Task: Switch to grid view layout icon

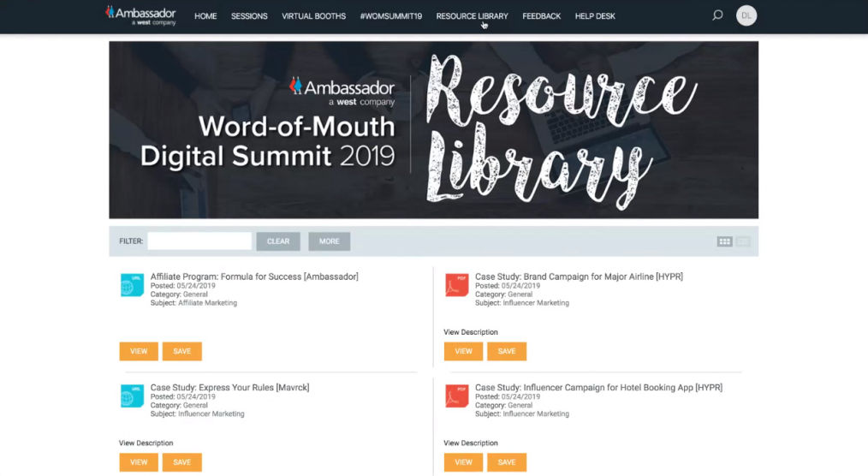Action: (725, 241)
